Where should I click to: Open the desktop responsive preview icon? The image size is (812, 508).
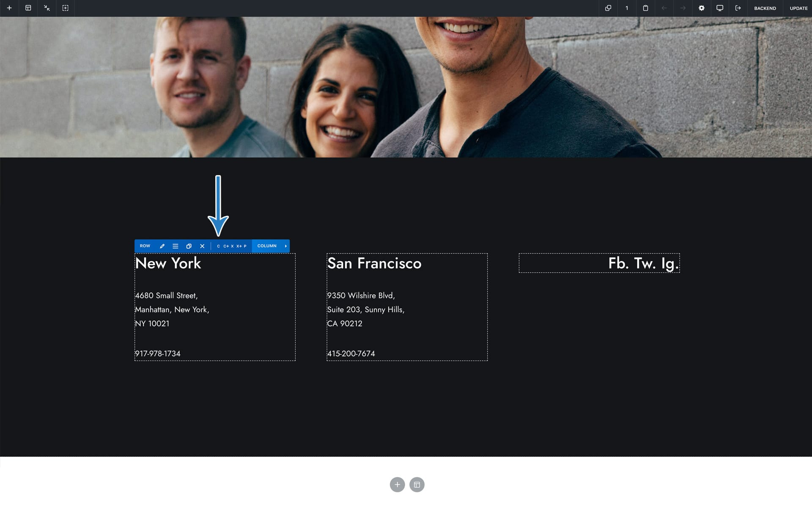pyautogui.click(x=720, y=8)
